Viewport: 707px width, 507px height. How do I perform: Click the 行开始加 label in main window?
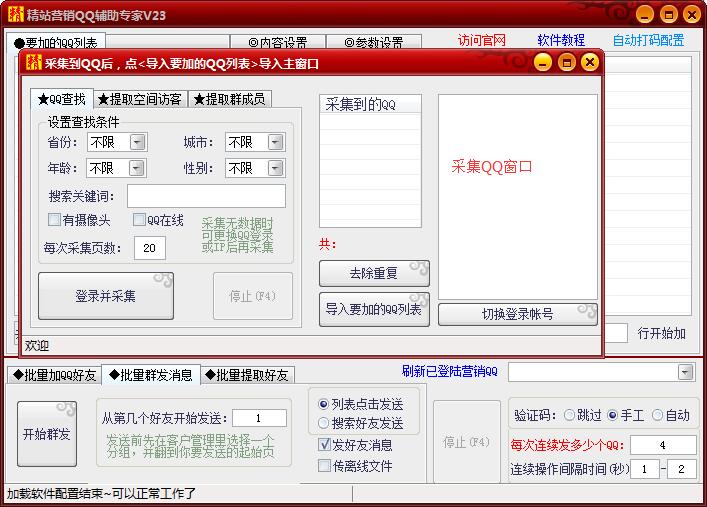point(661,333)
